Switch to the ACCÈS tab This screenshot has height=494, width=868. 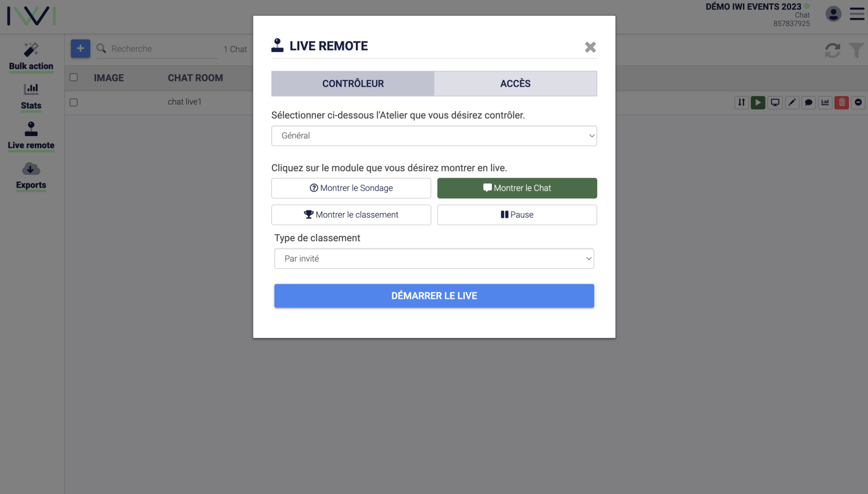click(516, 83)
